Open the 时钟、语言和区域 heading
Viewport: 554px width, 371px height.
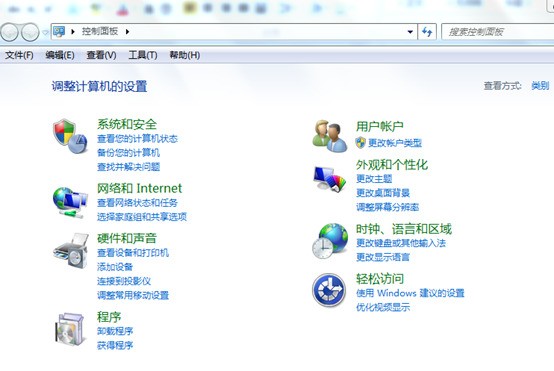(404, 229)
